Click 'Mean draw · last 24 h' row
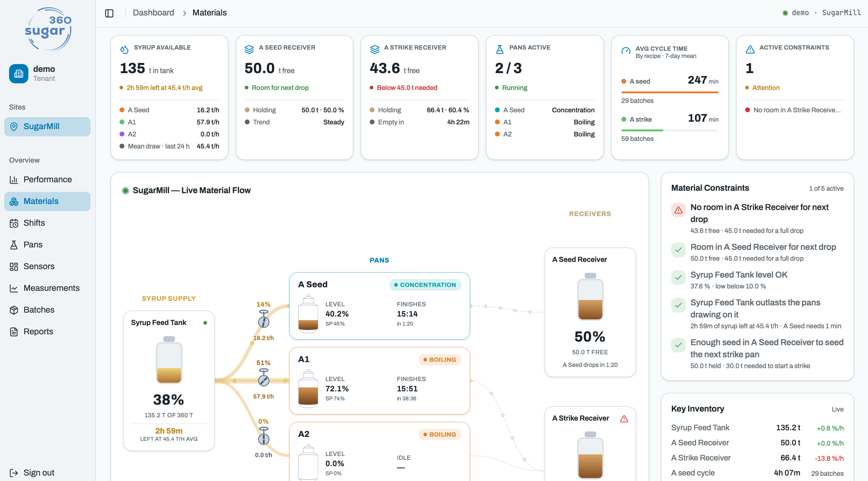The image size is (868, 481). click(x=169, y=146)
